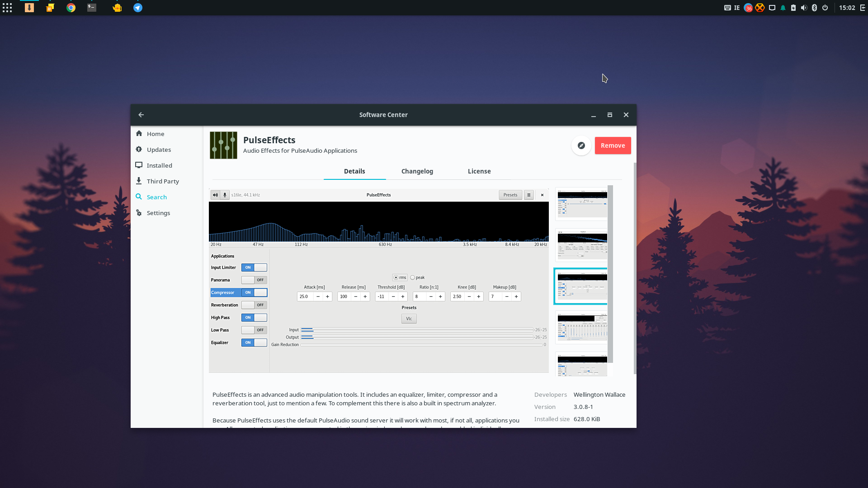Switch to the License tab
The height and width of the screenshot is (488, 868).
coord(479,171)
